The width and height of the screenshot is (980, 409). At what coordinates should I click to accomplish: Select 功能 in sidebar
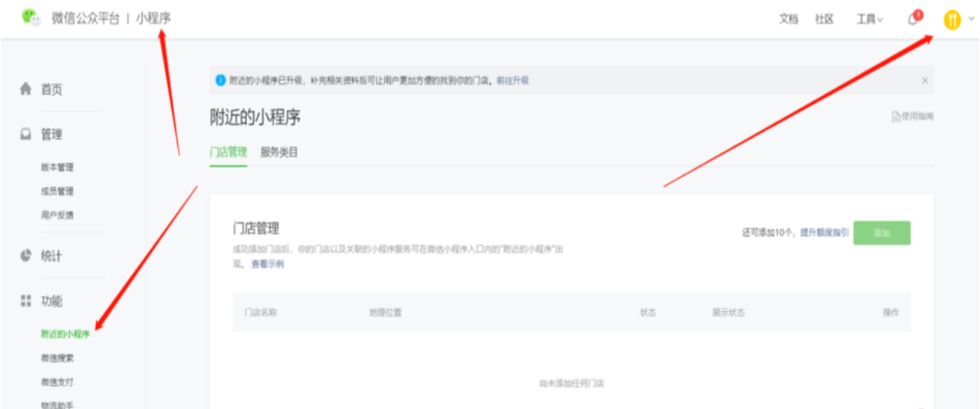(52, 301)
